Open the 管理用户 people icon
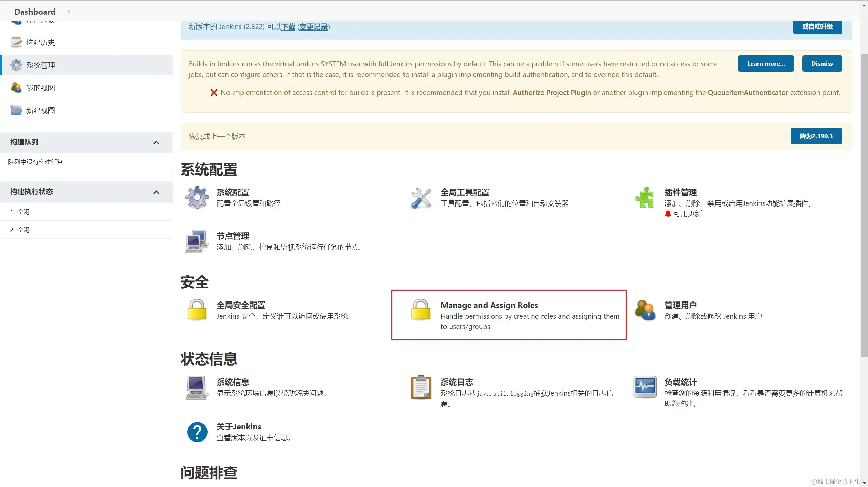 pyautogui.click(x=645, y=310)
